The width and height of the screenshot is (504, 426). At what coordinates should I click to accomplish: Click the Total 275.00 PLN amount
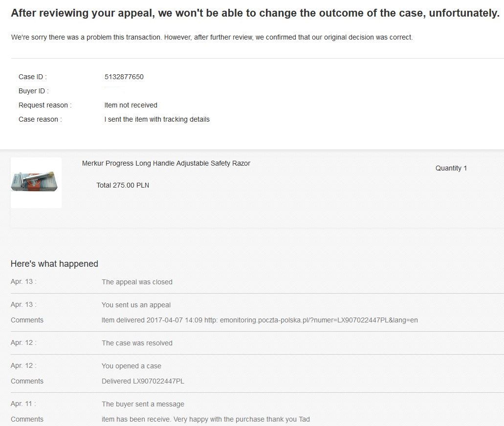click(123, 185)
